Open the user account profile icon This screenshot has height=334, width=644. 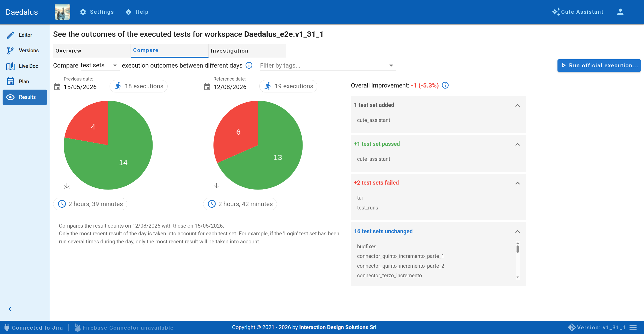pyautogui.click(x=620, y=12)
